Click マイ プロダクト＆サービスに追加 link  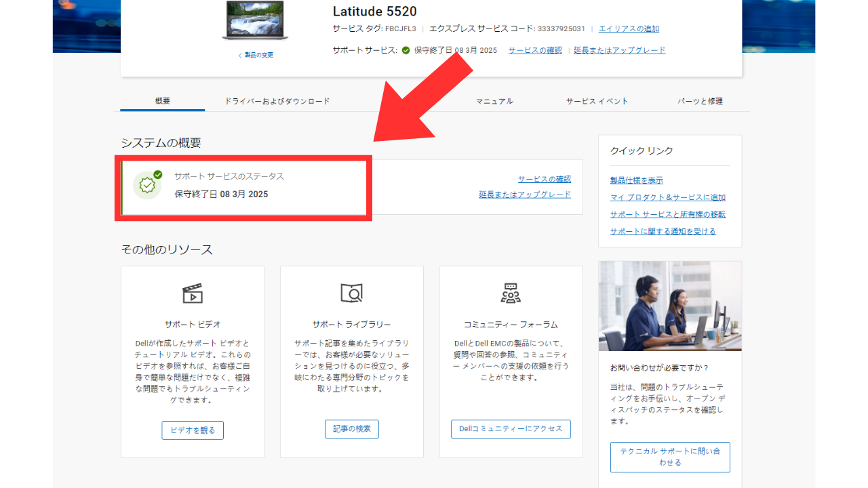point(667,197)
